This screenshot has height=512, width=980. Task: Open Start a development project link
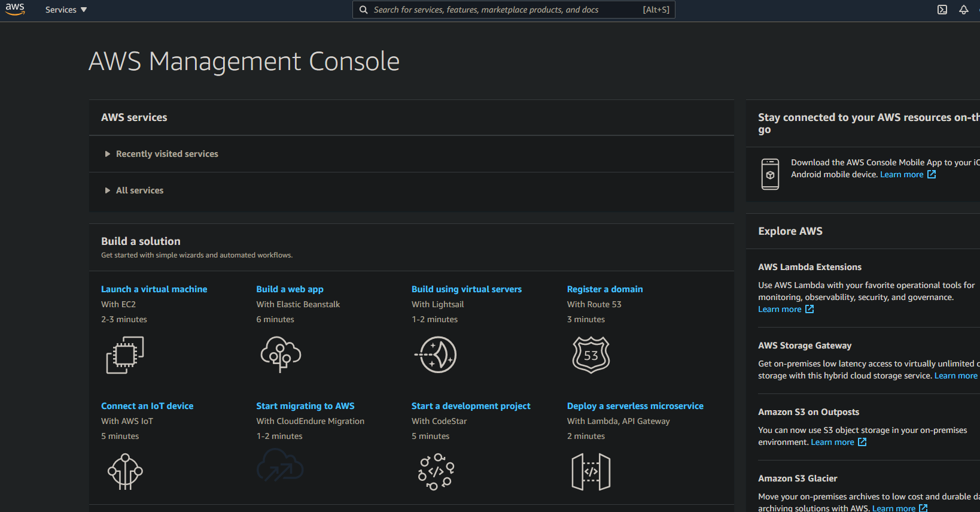pos(471,406)
